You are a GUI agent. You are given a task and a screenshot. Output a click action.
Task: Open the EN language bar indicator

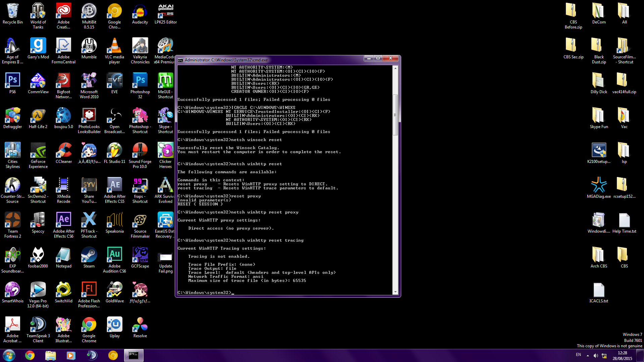tap(578, 355)
